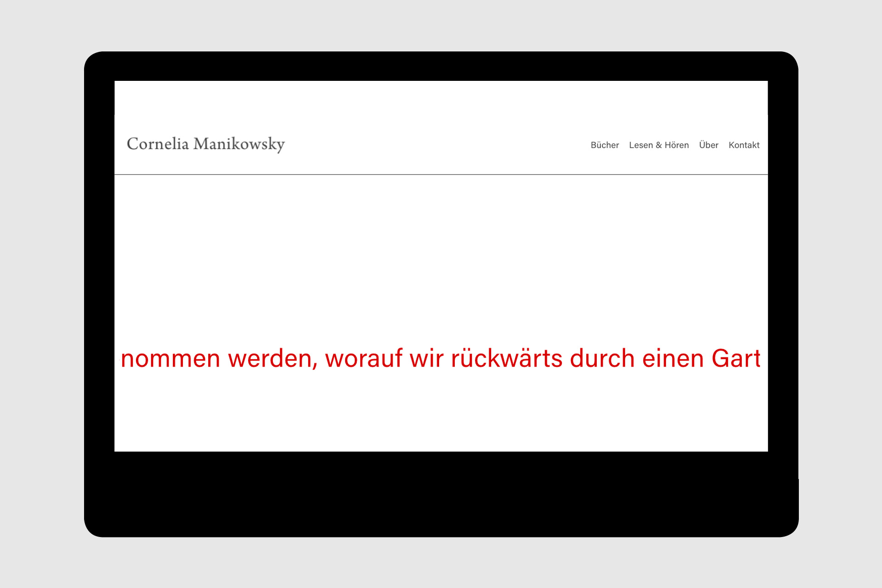Click the cut-off red word 'Gart'
This screenshot has width=882, height=588.
(x=736, y=359)
